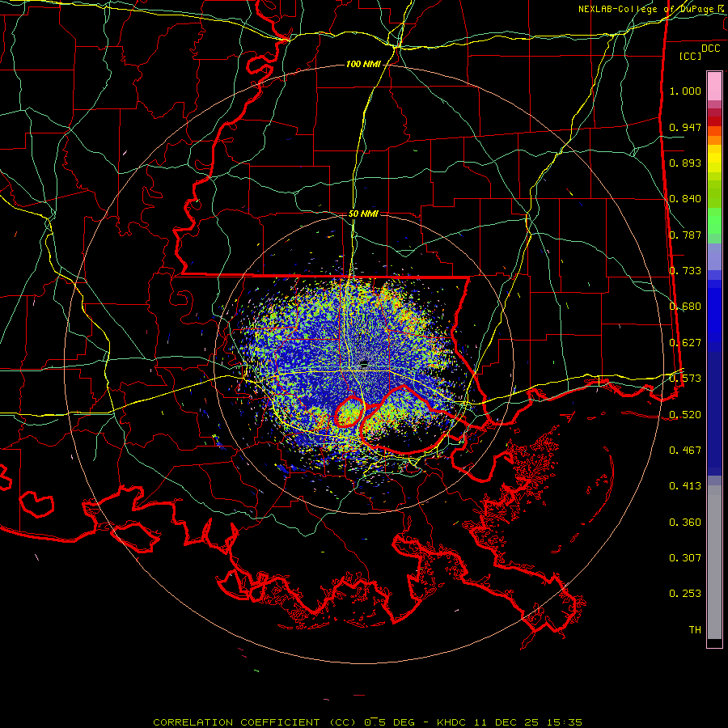The height and width of the screenshot is (728, 728).
Task: Click the small yellow-green lake outlined in red
Action: click(x=349, y=412)
